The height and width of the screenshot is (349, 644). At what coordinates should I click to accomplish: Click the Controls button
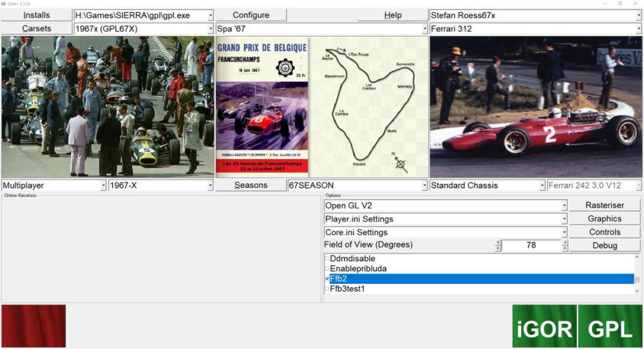pos(604,232)
